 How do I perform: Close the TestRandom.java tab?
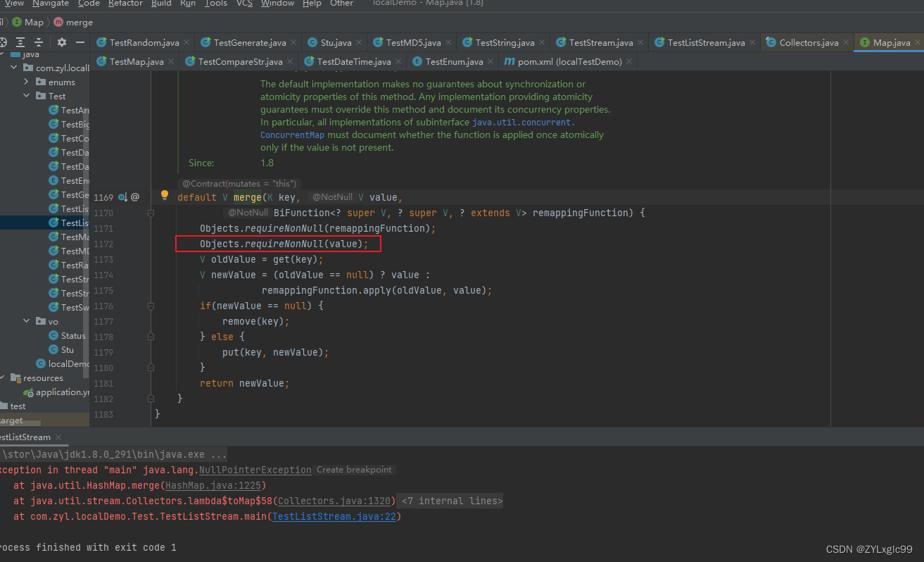186,42
